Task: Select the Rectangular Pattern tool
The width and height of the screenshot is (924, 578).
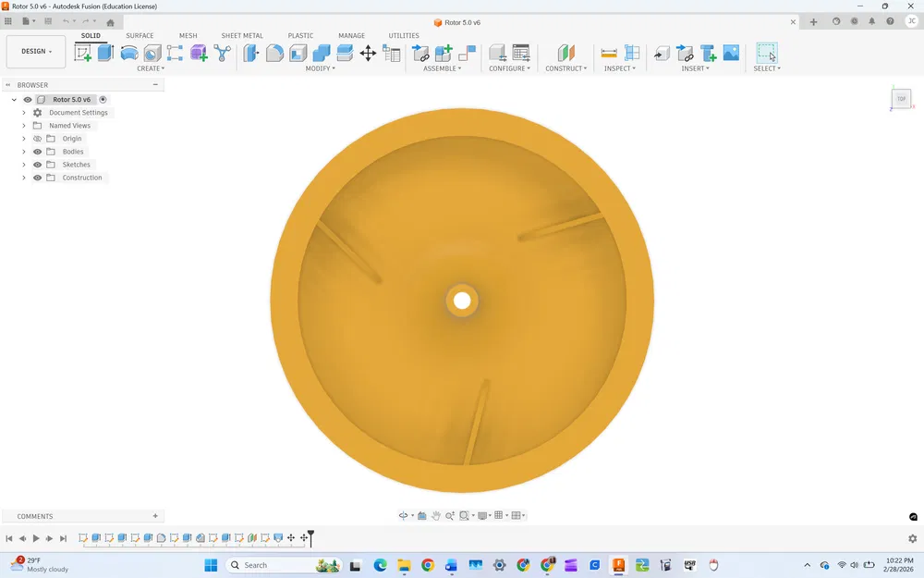Action: pos(175,53)
